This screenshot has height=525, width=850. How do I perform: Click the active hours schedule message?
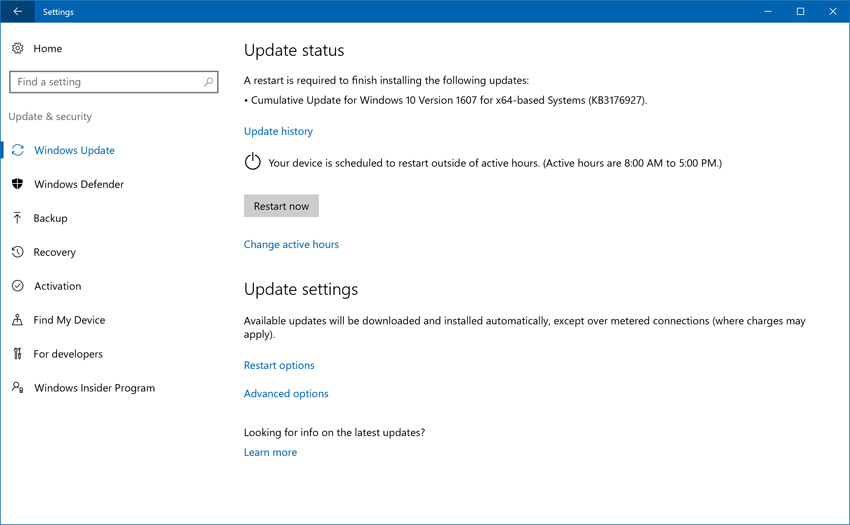[x=495, y=163]
